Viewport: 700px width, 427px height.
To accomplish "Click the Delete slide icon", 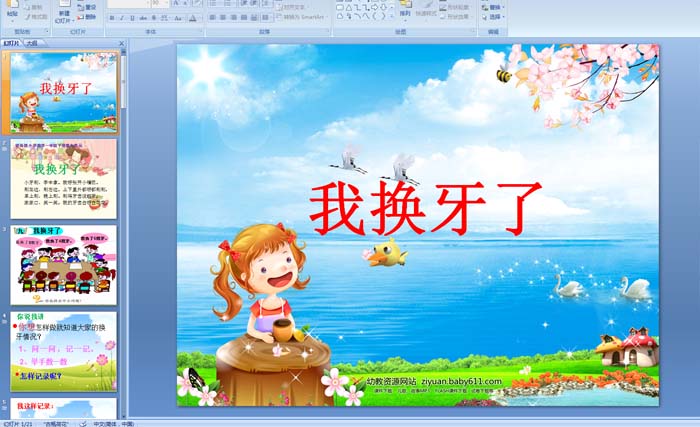I will click(x=87, y=17).
